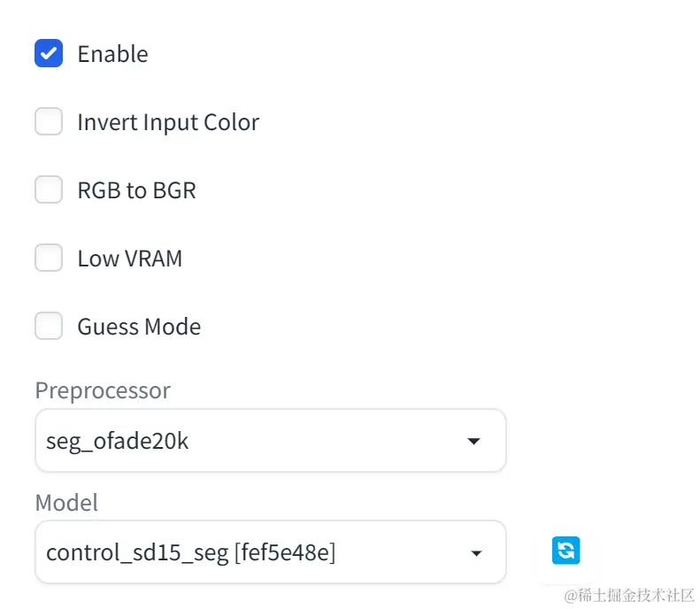
Task: Expand the Preprocessor dropdown arrow
Action: click(x=474, y=441)
